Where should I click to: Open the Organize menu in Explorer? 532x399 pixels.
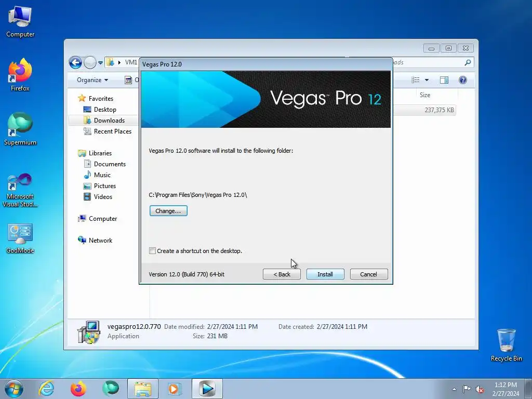(x=92, y=80)
